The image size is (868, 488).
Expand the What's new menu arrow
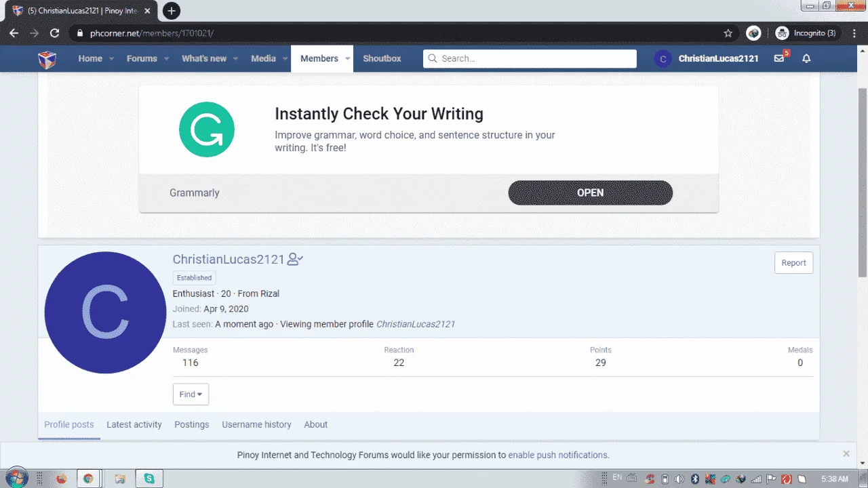click(236, 59)
